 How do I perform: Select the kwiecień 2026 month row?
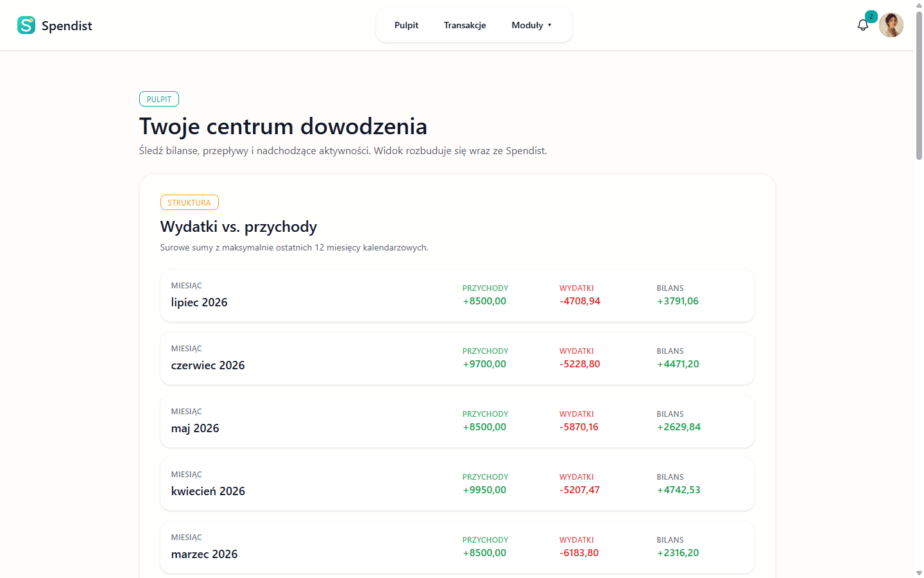pyautogui.click(x=458, y=484)
